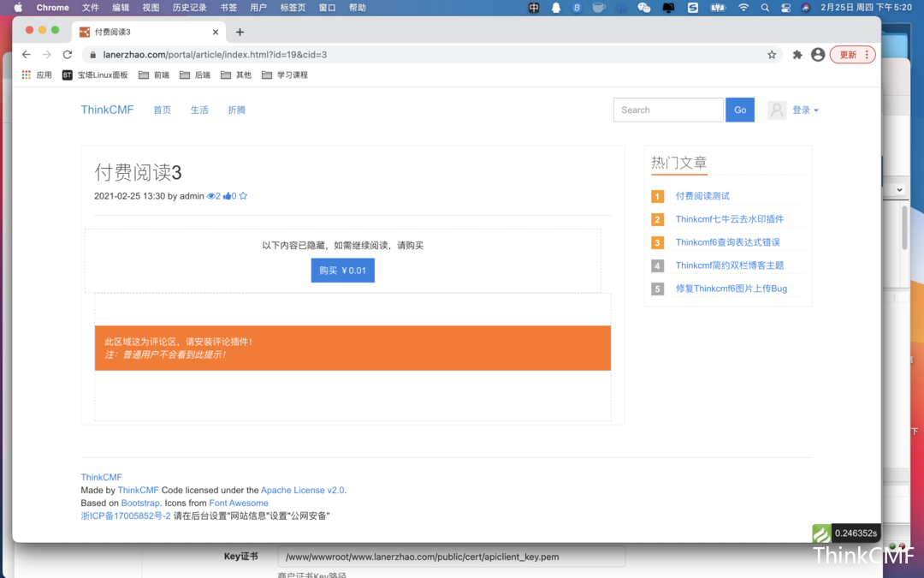Click the Chrome profile avatar icon
Screen dimensions: 924x578
818,55
